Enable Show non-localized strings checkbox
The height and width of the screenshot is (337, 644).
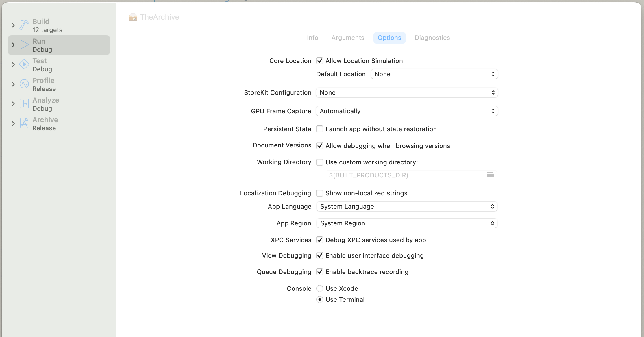click(320, 193)
